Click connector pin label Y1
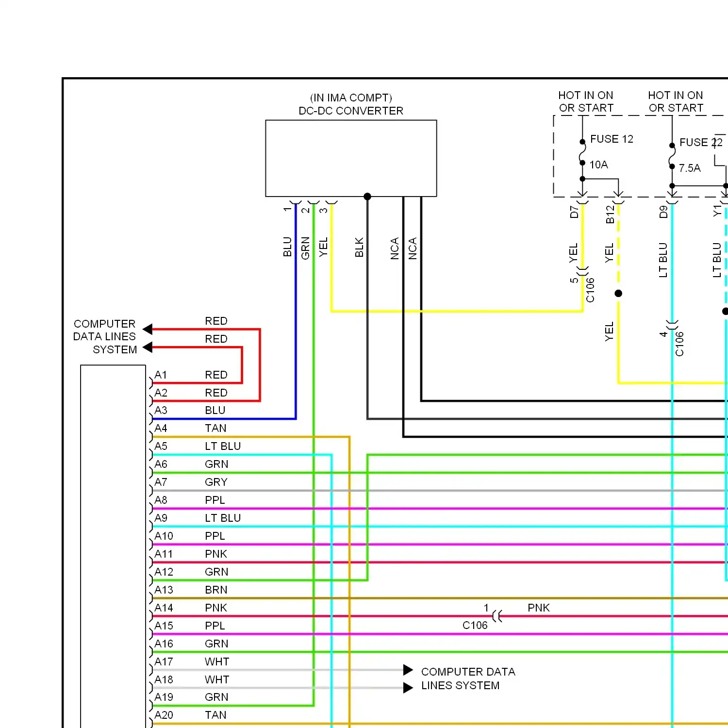Image resolution: width=728 pixels, height=728 pixels. click(x=717, y=211)
